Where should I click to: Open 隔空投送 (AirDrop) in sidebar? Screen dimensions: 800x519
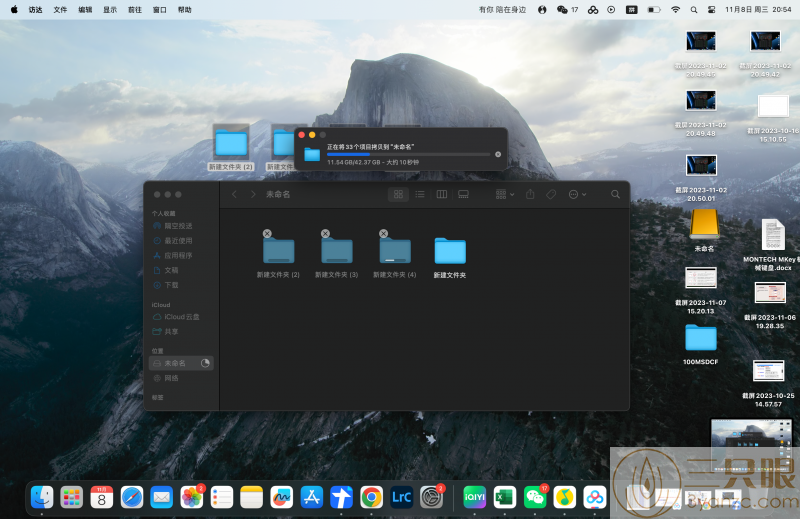[x=173, y=226]
